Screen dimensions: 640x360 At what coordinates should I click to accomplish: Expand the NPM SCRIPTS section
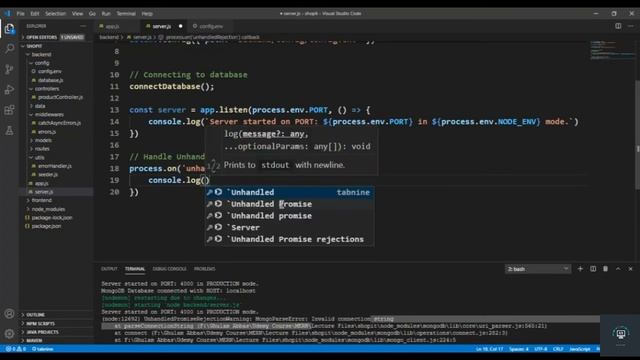pyautogui.click(x=56, y=323)
